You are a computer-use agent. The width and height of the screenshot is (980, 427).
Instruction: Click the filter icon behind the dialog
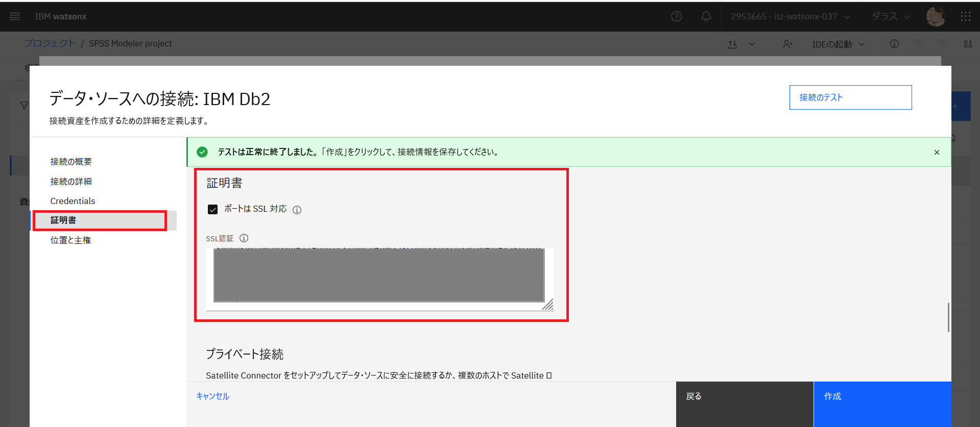(x=24, y=106)
